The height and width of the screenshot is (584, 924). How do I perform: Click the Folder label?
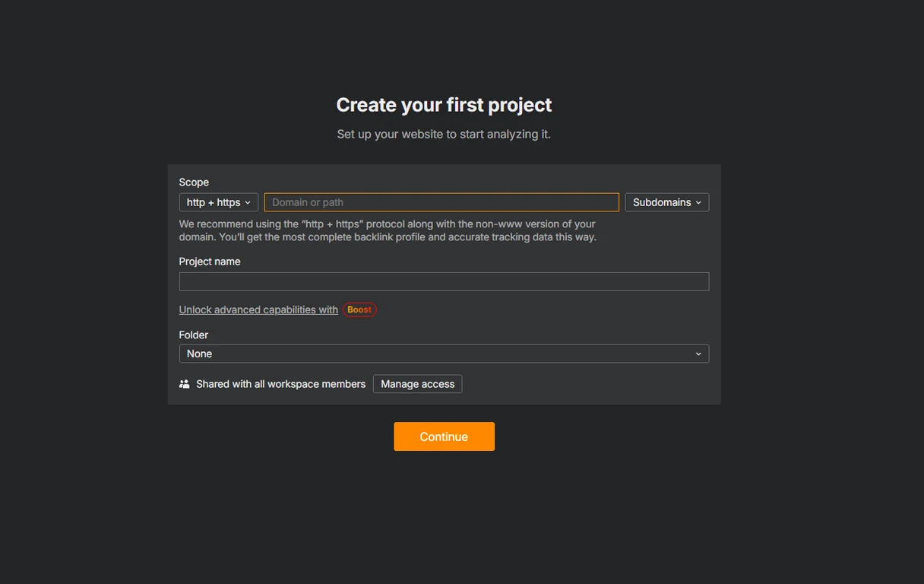[x=194, y=335]
